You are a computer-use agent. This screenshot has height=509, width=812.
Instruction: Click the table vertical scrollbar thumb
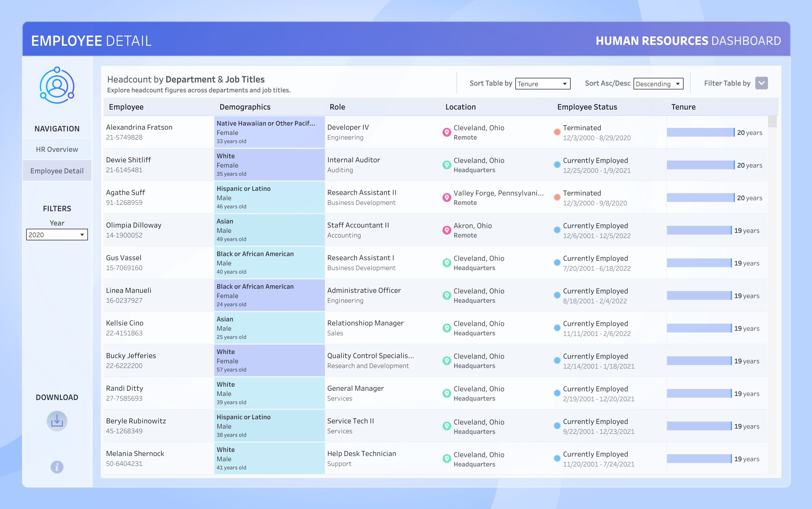pos(772,121)
